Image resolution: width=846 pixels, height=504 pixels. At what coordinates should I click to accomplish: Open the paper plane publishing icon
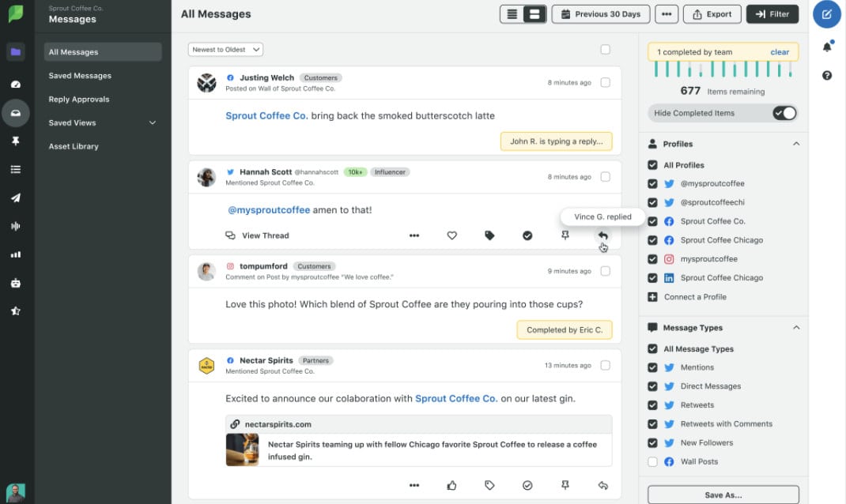pyautogui.click(x=16, y=197)
